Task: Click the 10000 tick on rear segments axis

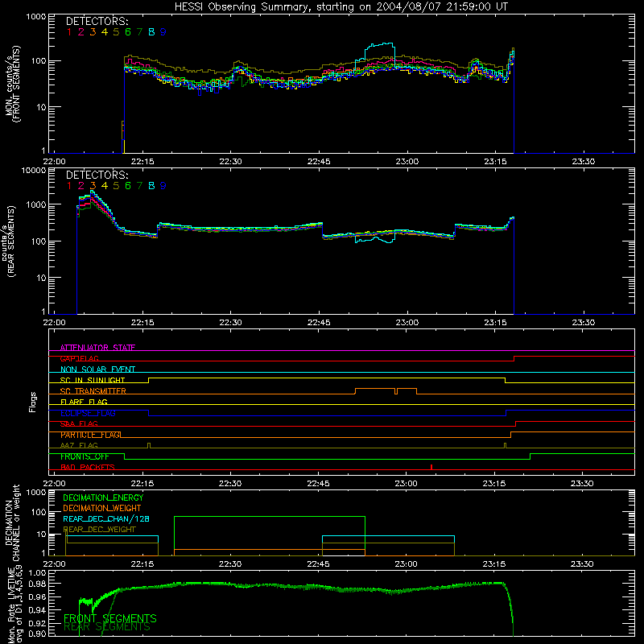Action: pos(34,171)
